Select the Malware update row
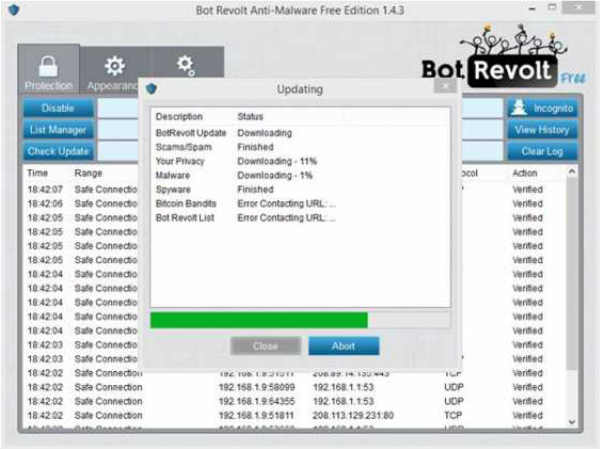 300,175
